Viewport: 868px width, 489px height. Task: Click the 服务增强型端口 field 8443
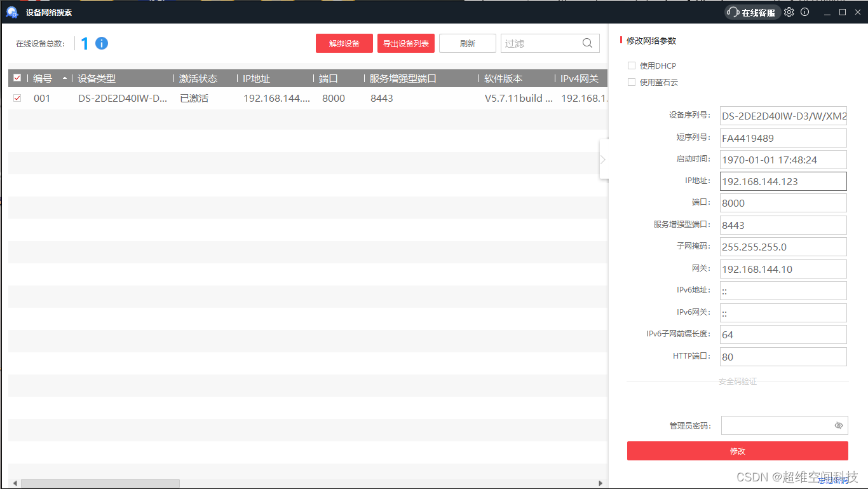coord(783,225)
